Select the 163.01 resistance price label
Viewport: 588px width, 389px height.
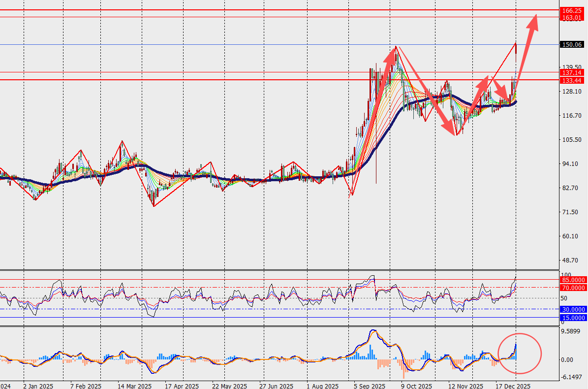572,18
